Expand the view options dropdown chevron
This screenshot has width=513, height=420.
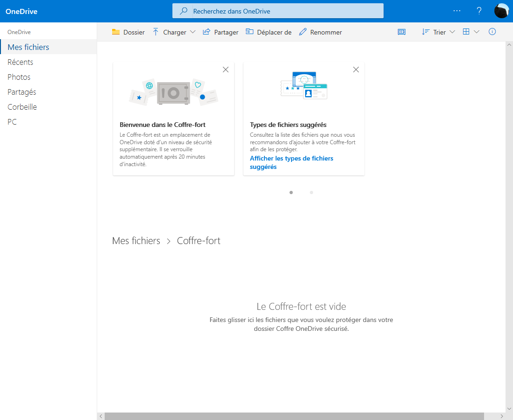(477, 32)
